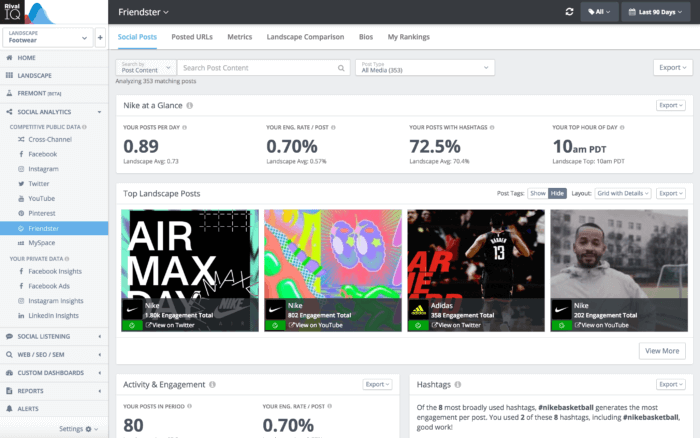Select MySpace in the sidebar

[42, 243]
